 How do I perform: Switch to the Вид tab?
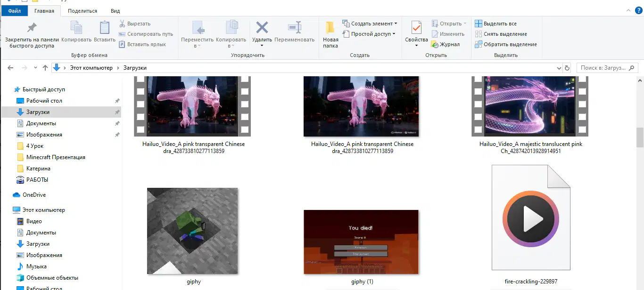click(115, 11)
